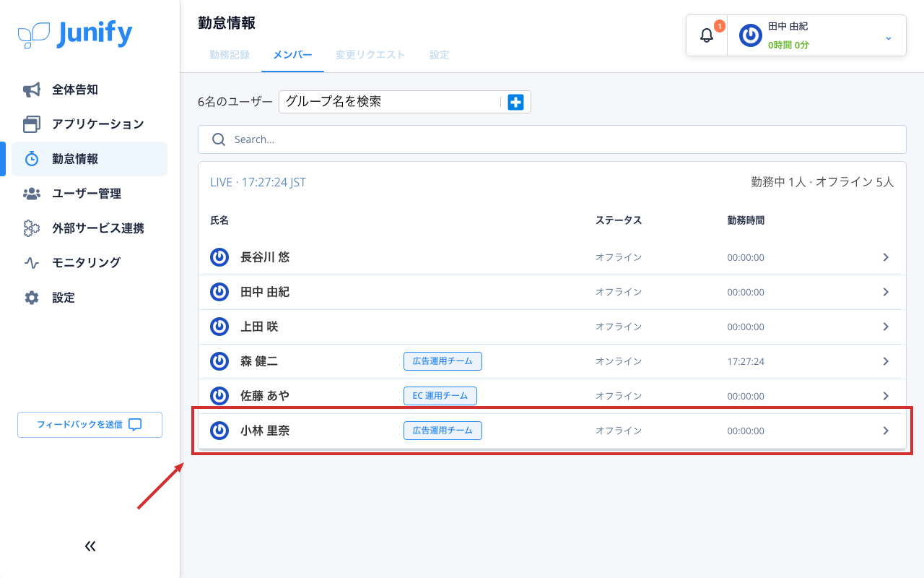Expand the row arrow for 上田 咲
Screen dimensions: 924x578
click(886, 327)
